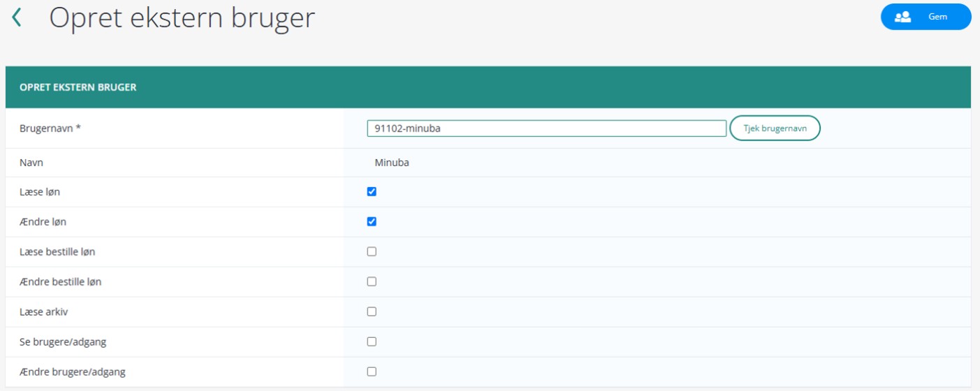This screenshot has width=980, height=391.
Task: Uncheck the Læse løn checkbox
Action: click(372, 191)
